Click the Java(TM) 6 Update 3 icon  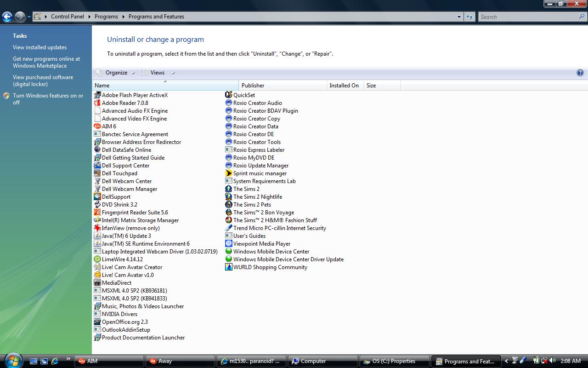[97, 236]
